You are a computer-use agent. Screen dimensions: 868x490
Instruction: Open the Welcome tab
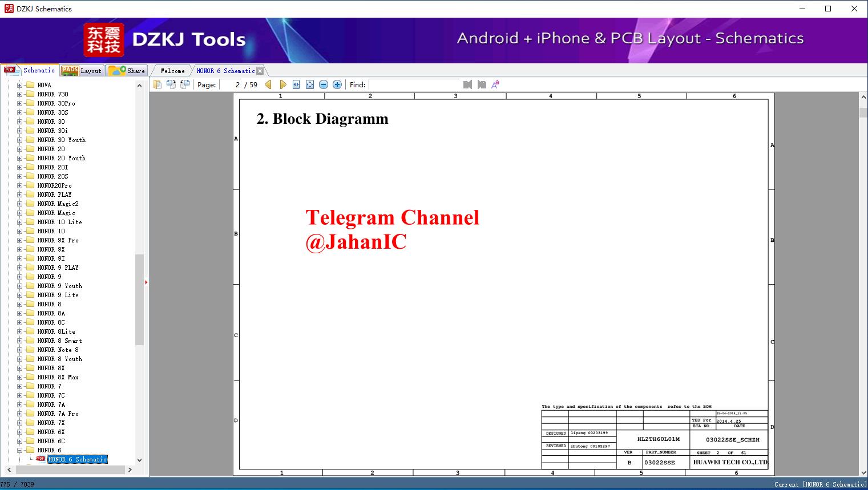[172, 71]
